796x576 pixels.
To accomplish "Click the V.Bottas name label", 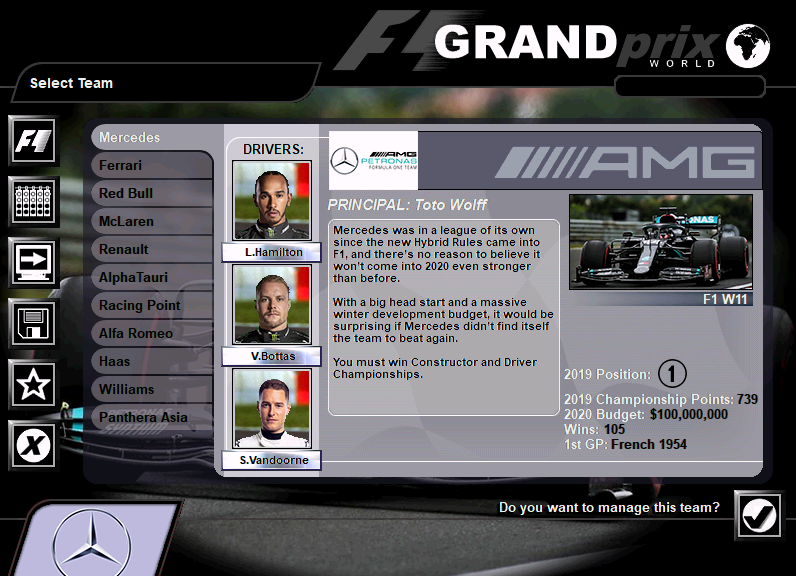I will click(272, 356).
